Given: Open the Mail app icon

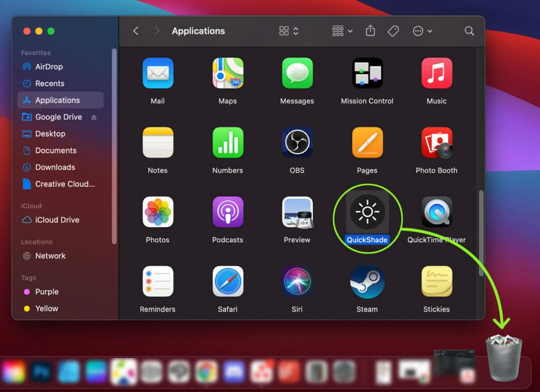Looking at the screenshot, I should (158, 73).
